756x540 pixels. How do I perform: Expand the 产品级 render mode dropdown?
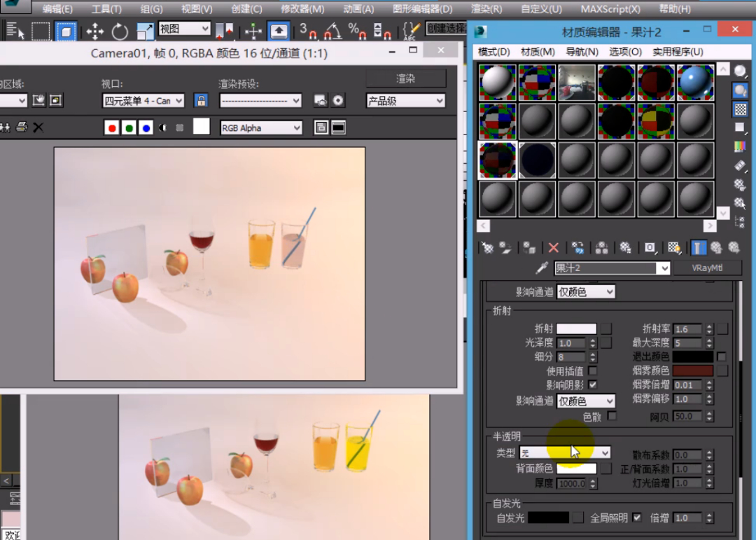coord(405,101)
